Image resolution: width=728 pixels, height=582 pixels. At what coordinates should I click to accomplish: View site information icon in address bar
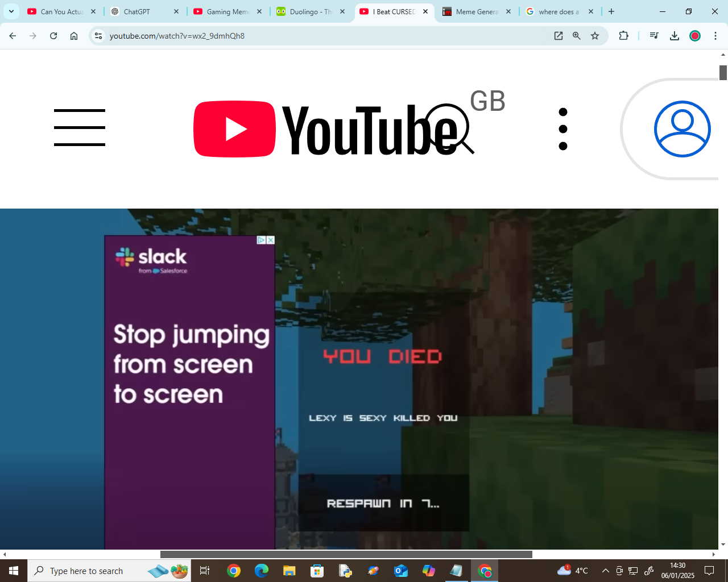[x=98, y=36]
